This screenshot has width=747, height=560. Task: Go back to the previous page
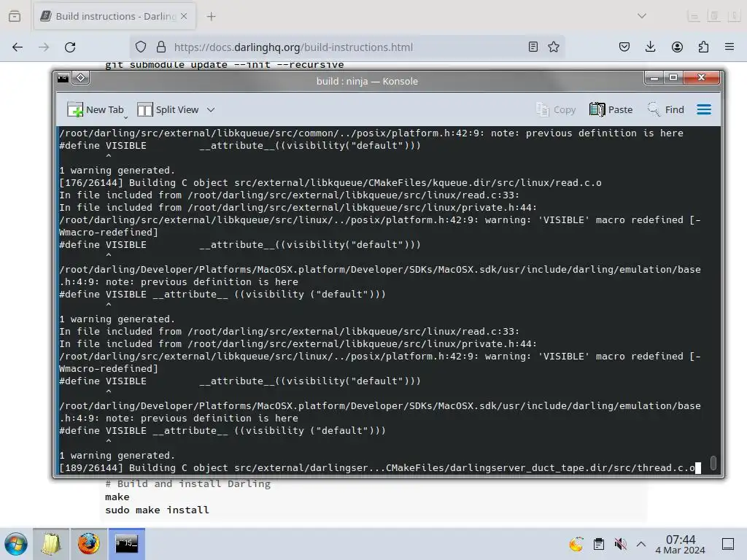point(18,47)
